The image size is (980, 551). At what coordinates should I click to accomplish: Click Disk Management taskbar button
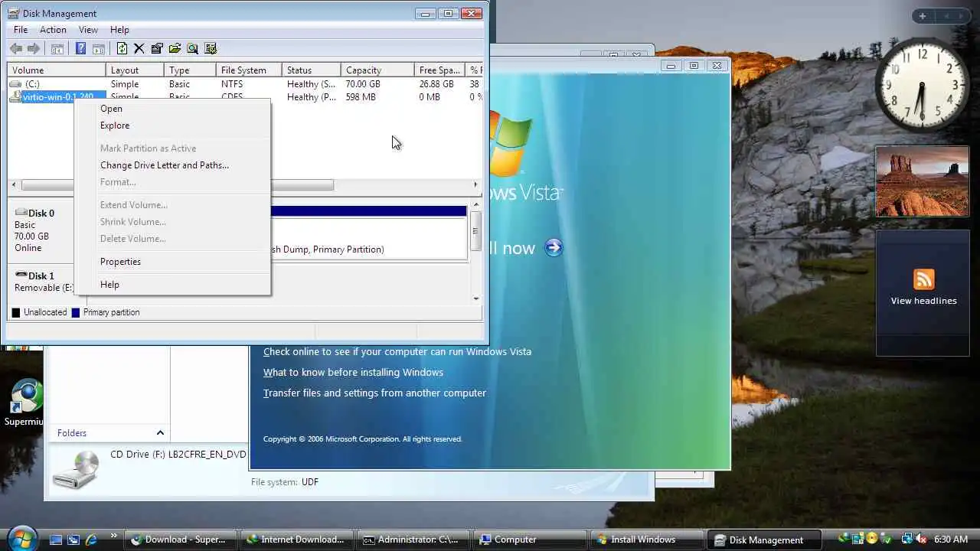click(x=763, y=540)
